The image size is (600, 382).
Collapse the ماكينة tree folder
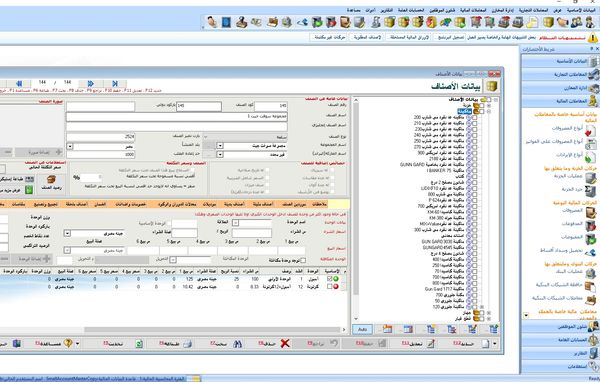489,111
